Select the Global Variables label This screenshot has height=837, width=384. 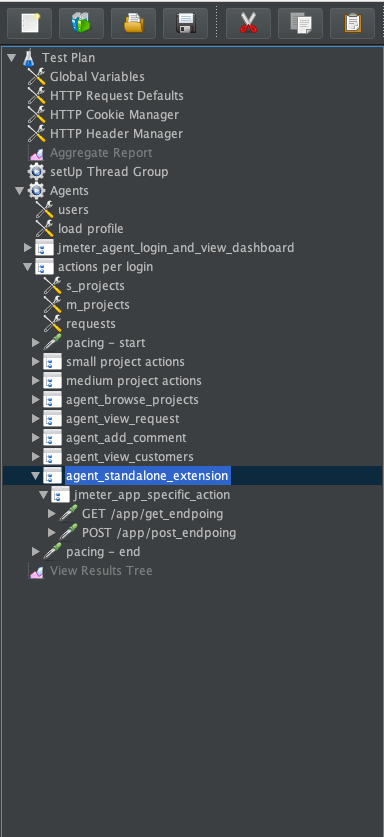97,77
